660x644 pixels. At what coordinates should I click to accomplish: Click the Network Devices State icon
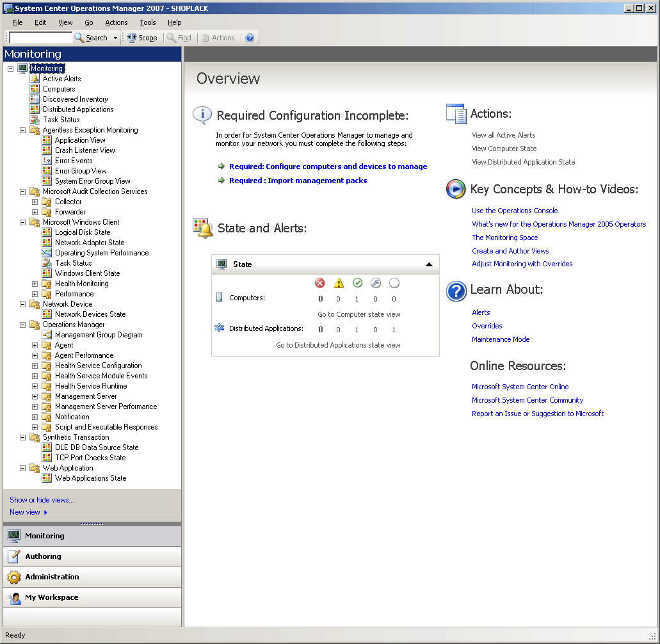click(x=47, y=314)
